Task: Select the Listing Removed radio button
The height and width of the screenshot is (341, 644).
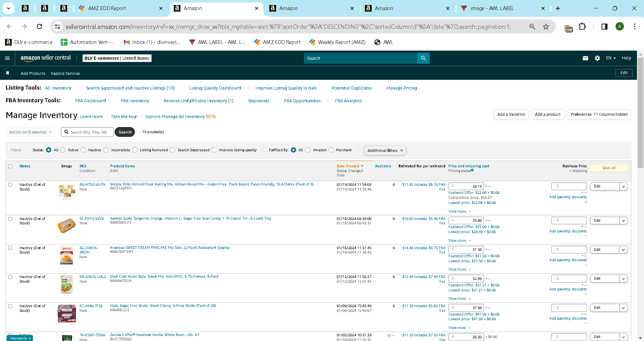Action: tap(135, 150)
